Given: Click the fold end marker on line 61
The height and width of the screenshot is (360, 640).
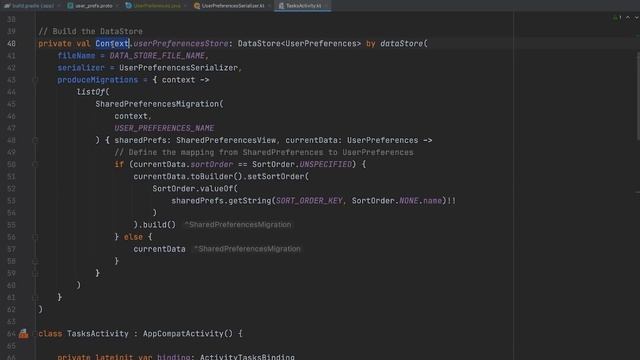Looking at the screenshot, I should coord(35,298).
